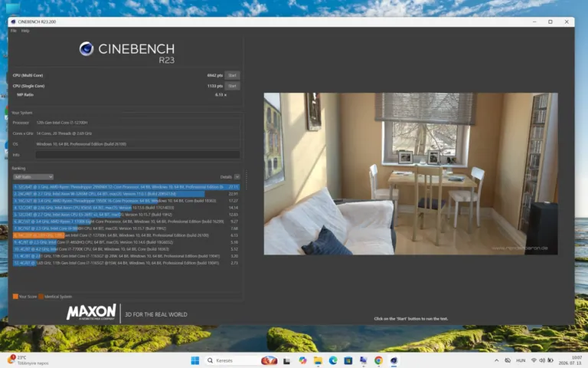588x368 pixels.
Task: Open Task View from the taskbar
Action: click(287, 360)
